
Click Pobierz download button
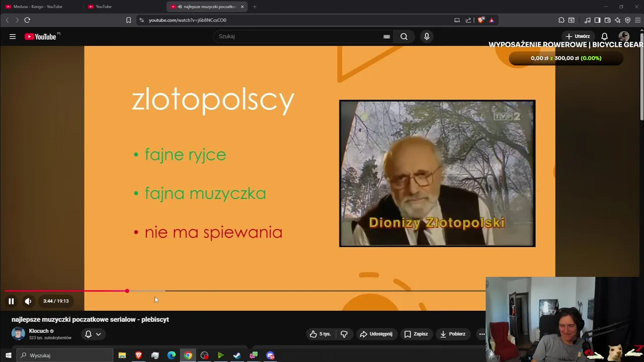[452, 334]
